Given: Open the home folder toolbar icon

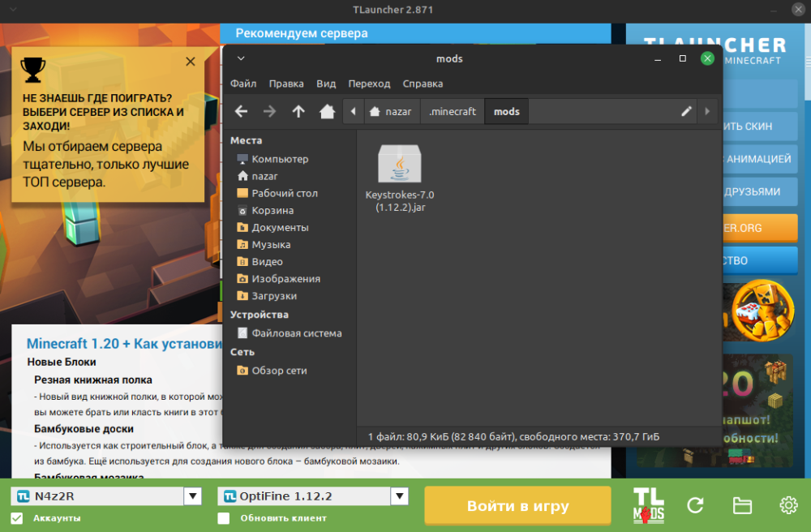Looking at the screenshot, I should coord(327,111).
